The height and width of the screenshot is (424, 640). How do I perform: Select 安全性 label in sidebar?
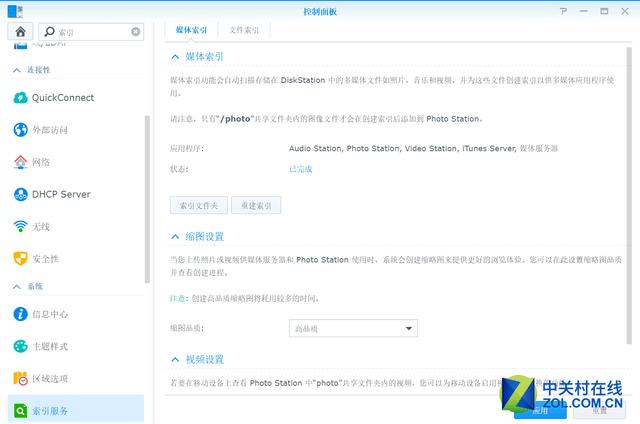click(45, 259)
